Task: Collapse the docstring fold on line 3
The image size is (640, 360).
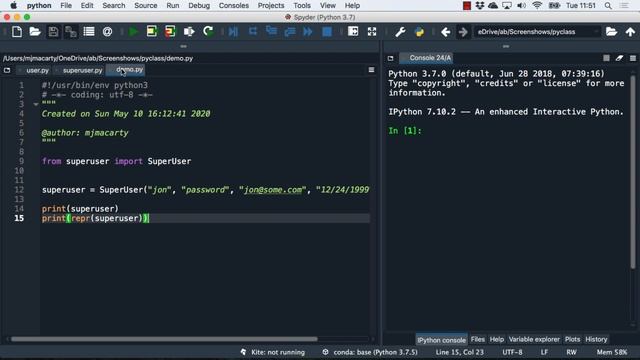Action: pyautogui.click(x=36, y=104)
